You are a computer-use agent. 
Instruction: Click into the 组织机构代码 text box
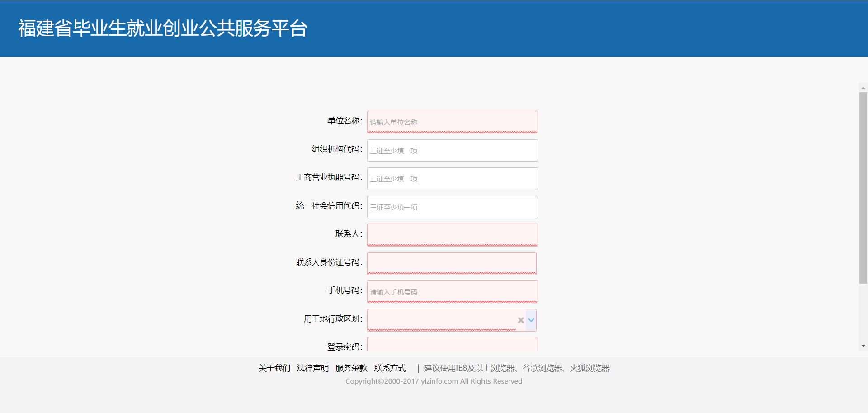[452, 151]
